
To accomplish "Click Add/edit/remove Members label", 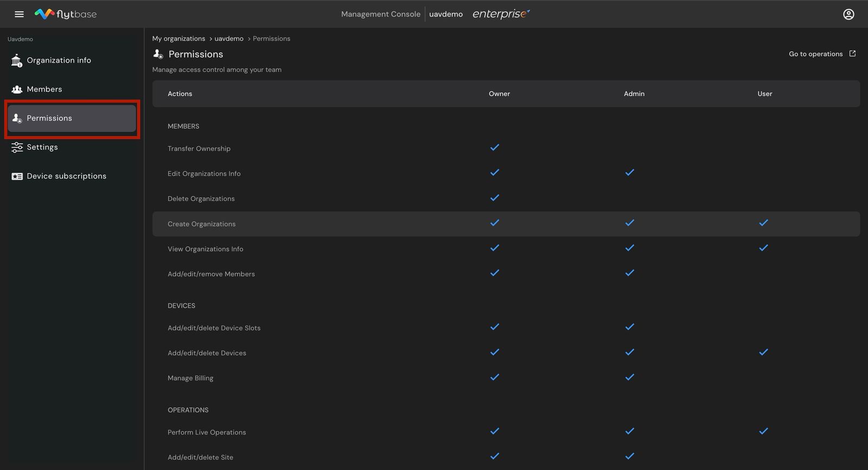I will click(211, 274).
